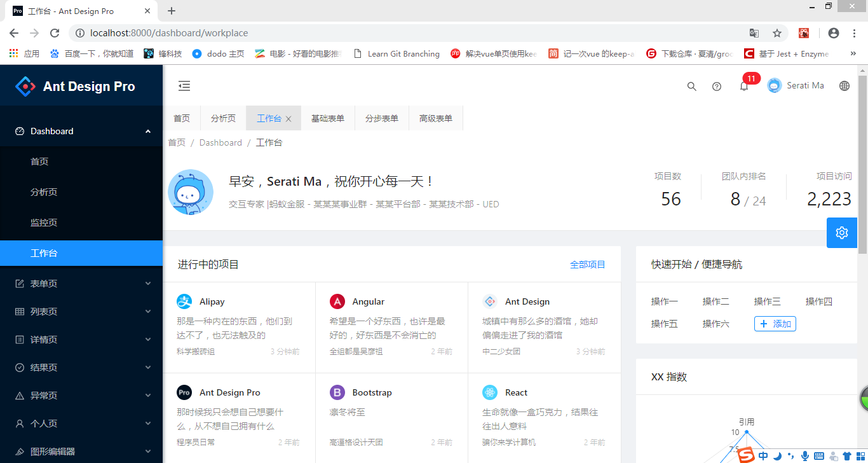Image resolution: width=868 pixels, height=463 pixels.
Task: Switch to the 高级表单 tab
Action: coord(436,118)
